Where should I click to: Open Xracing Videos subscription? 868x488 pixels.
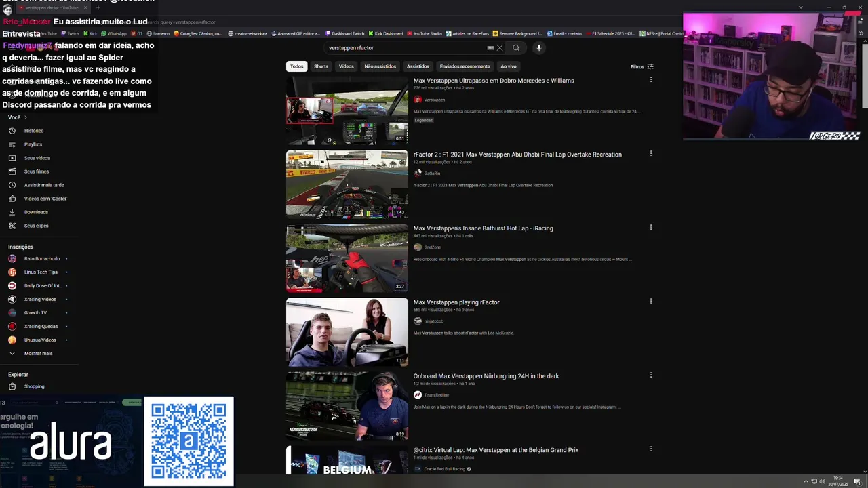39,300
